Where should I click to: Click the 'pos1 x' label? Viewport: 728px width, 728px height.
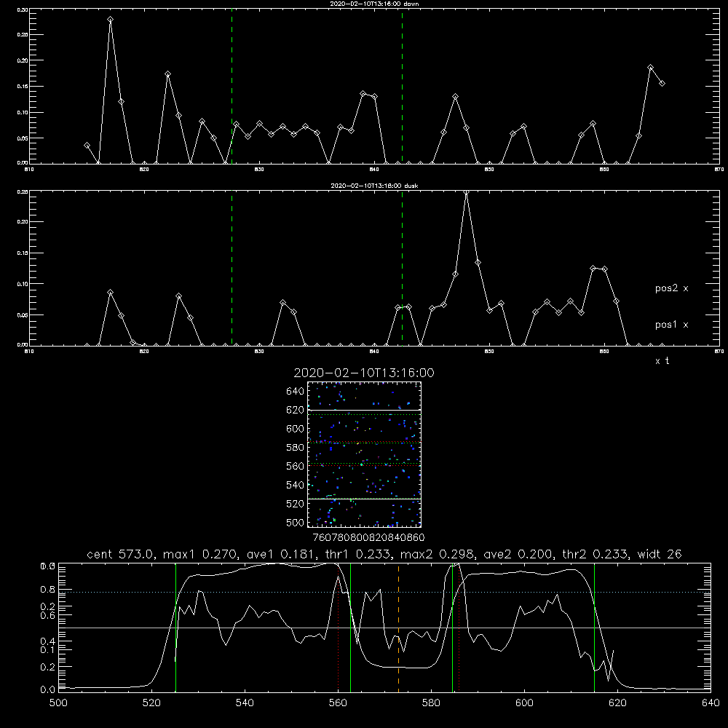click(x=671, y=325)
